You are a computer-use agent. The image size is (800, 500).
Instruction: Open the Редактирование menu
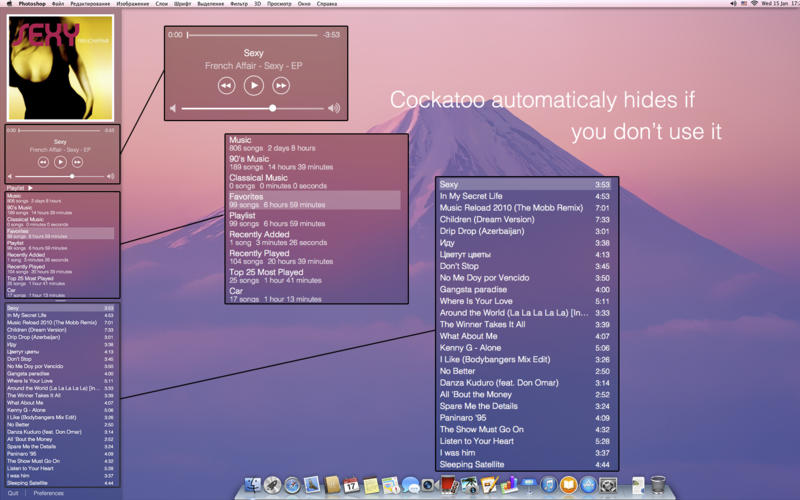pyautogui.click(x=90, y=4)
